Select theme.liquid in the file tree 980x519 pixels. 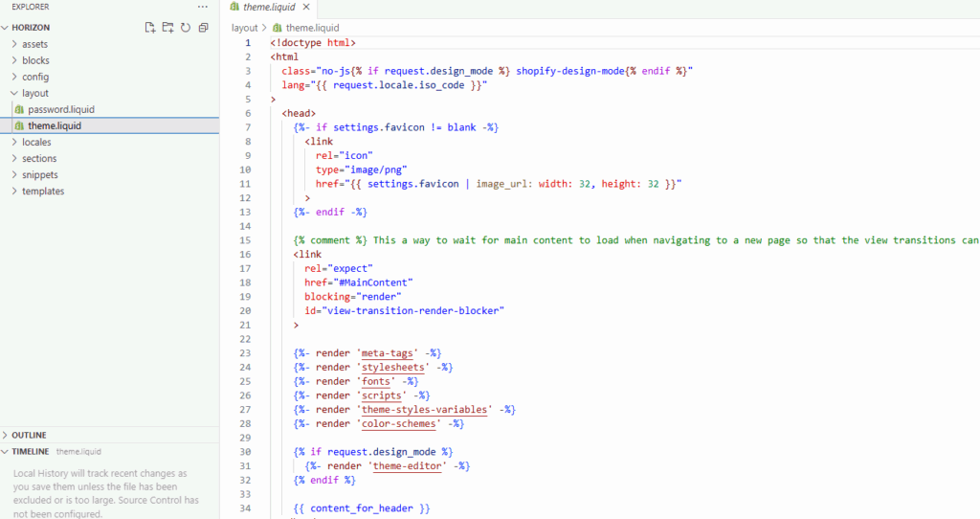tap(55, 126)
